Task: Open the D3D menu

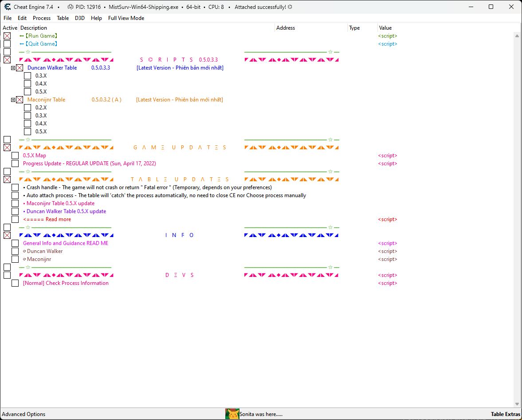Action: tap(80, 18)
